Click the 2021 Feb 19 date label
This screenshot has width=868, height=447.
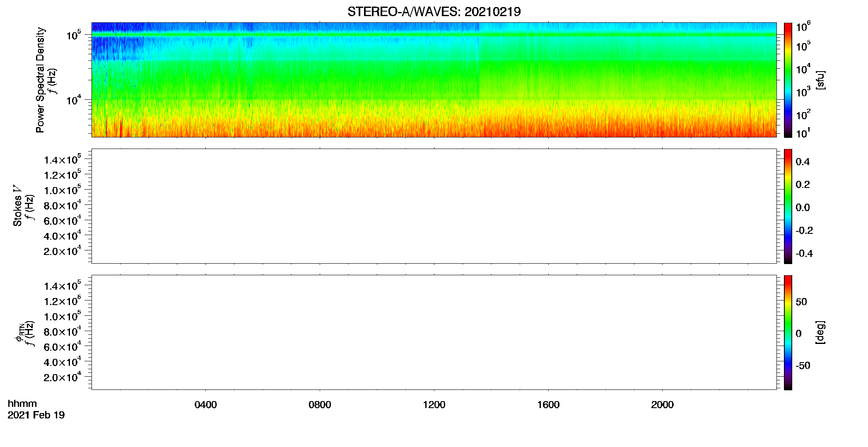pyautogui.click(x=36, y=415)
